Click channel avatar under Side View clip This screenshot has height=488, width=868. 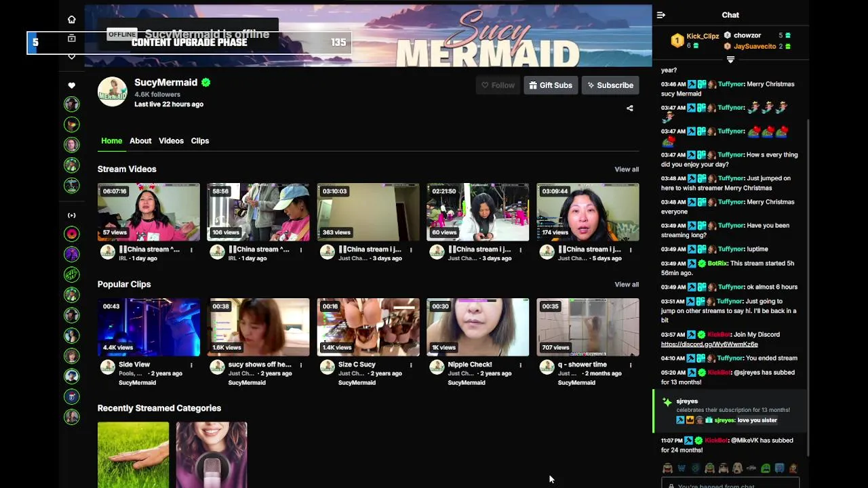[108, 367]
